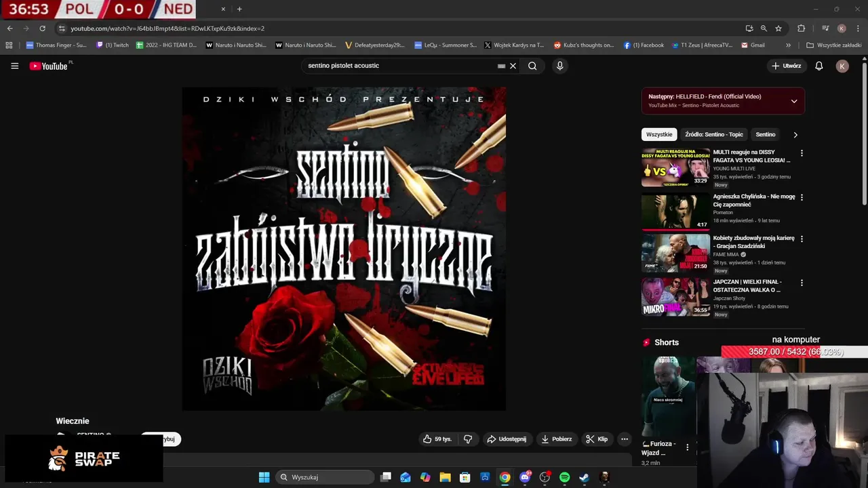Open the Thomas Finger bookmark

pyautogui.click(x=56, y=45)
